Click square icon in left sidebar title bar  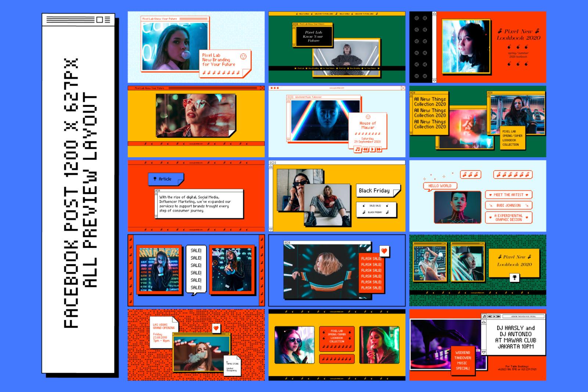(x=99, y=20)
